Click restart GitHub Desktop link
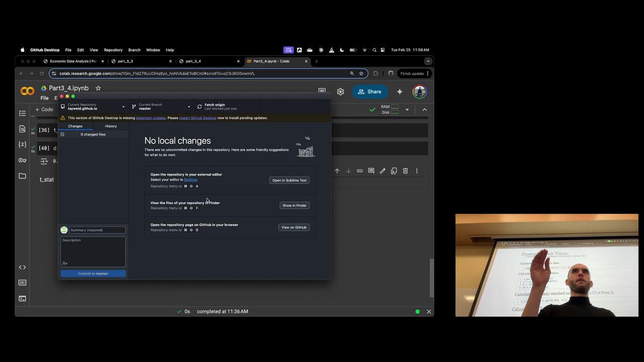This screenshot has width=644, height=362. [x=198, y=118]
